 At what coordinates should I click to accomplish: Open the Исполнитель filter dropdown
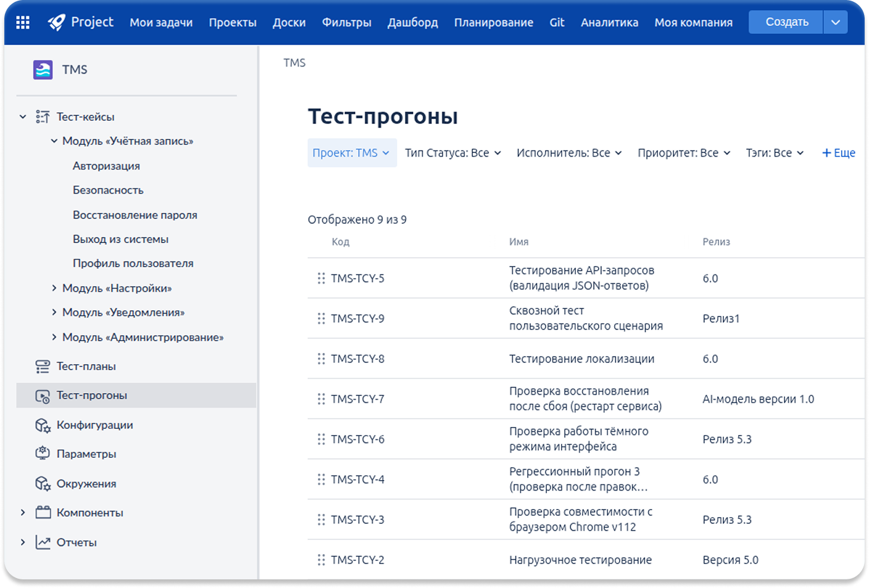(x=568, y=153)
